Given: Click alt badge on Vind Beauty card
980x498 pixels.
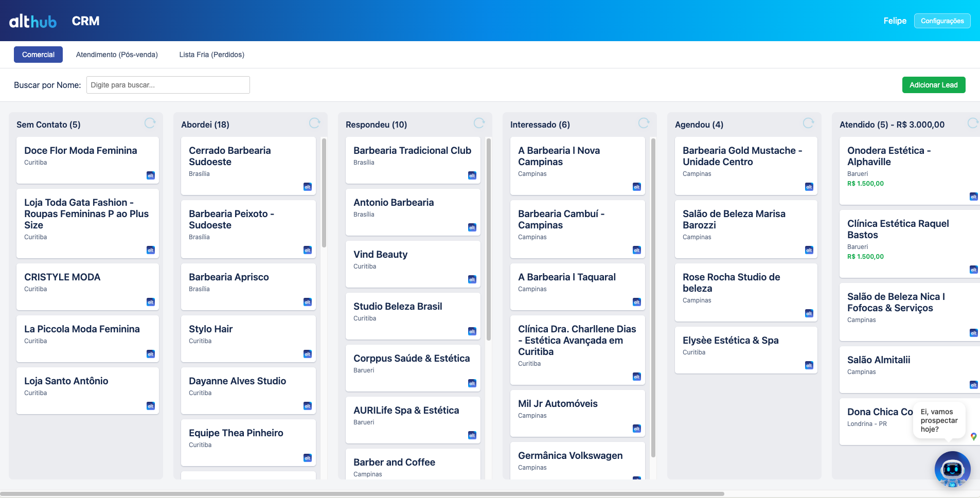Looking at the screenshot, I should pos(472,279).
